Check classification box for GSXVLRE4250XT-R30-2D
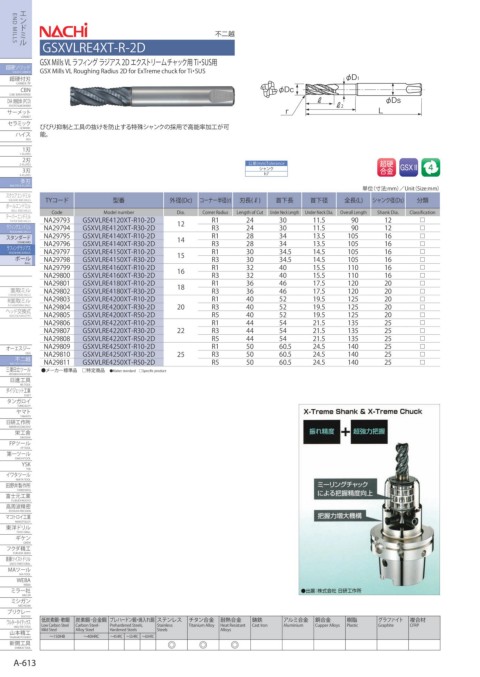480x677 pixels. coord(422,354)
